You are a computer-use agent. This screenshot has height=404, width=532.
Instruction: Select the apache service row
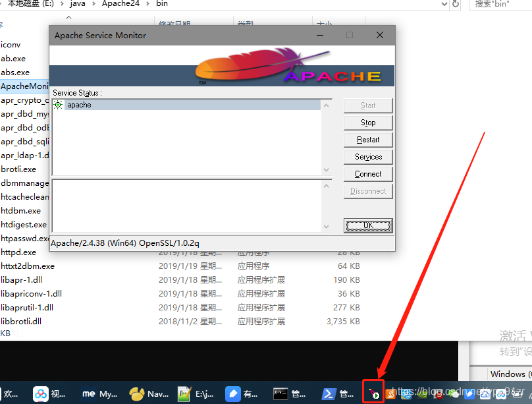click(x=186, y=105)
